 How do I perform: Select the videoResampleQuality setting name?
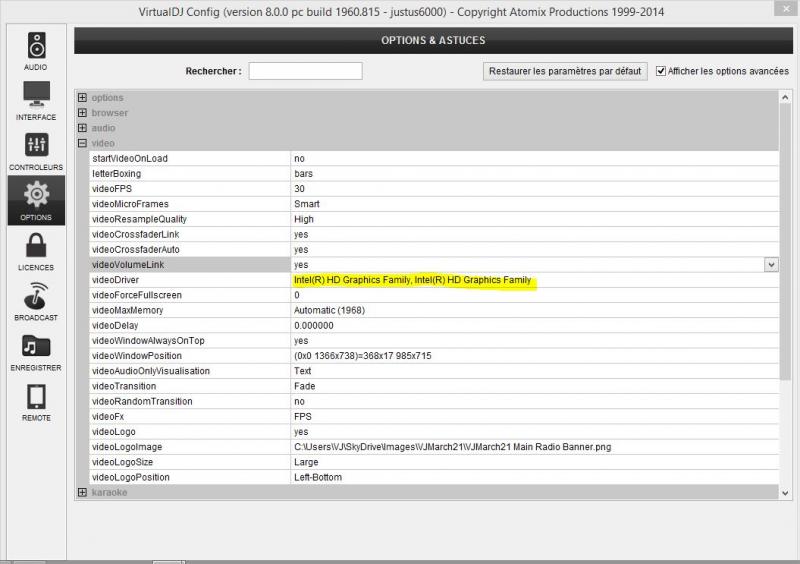(139, 219)
